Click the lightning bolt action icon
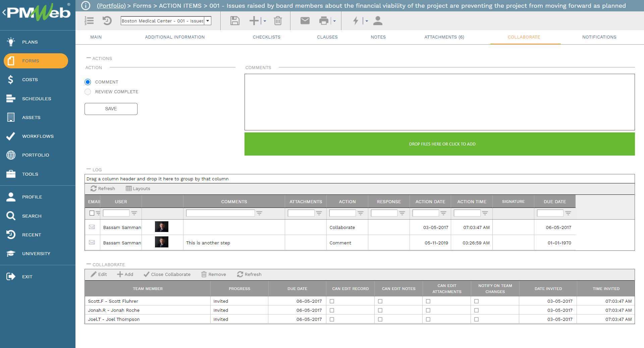 point(356,21)
